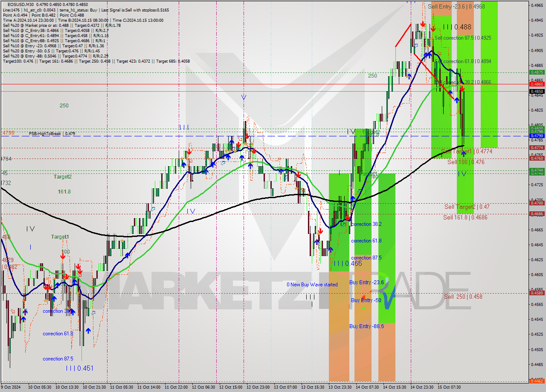Viewport: 546px width, 392px height.
Task: Click the black 0.4850 current price tag
Action: pyautogui.click(x=537, y=91)
